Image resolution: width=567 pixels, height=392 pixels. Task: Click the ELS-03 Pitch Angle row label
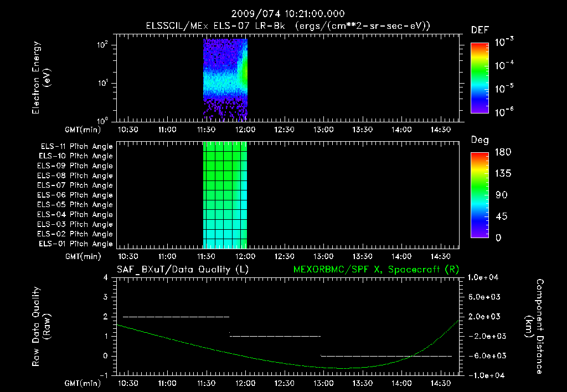pos(75,225)
